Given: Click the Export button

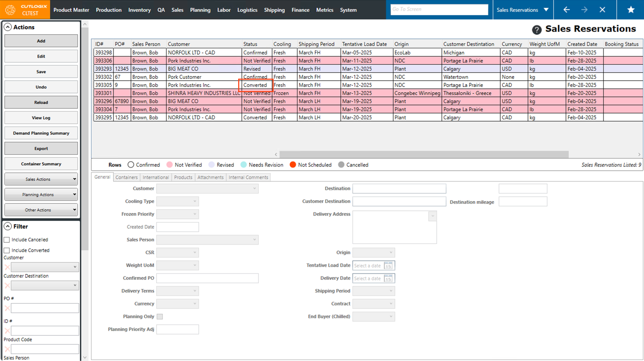Looking at the screenshot, I should tap(41, 149).
